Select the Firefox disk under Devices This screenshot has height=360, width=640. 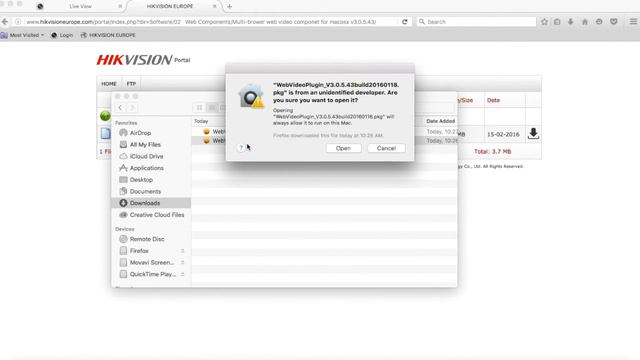[x=139, y=251]
